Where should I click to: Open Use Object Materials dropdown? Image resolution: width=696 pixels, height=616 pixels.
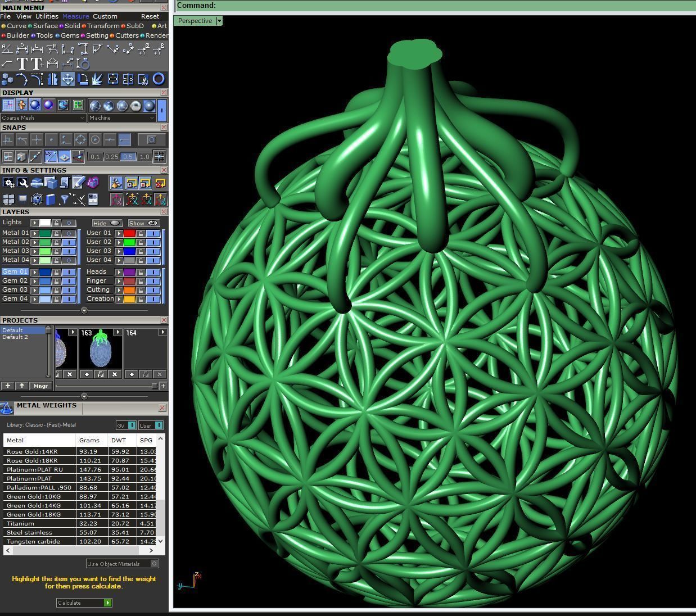pyautogui.click(x=123, y=564)
